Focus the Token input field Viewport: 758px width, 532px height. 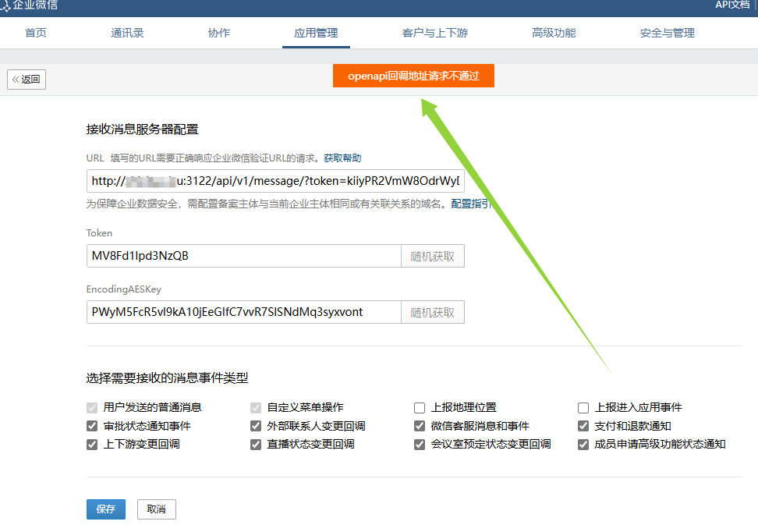pos(243,256)
